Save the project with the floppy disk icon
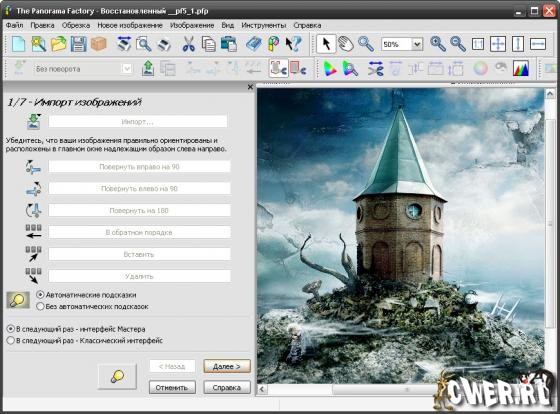The width and height of the screenshot is (560, 414). coord(79,44)
